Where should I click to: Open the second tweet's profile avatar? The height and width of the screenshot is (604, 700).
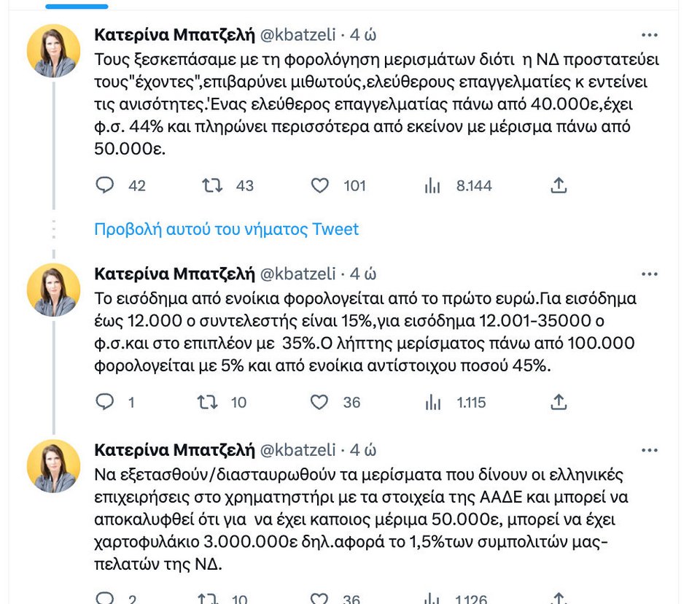53,290
